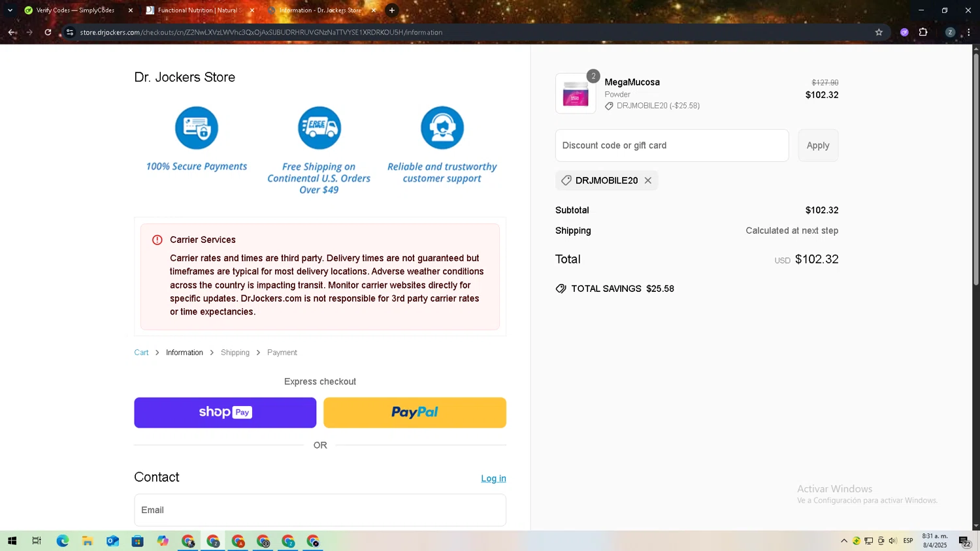Viewport: 980px width, 551px height.
Task: Click the Subtotal $102.32 value
Action: tap(822, 210)
